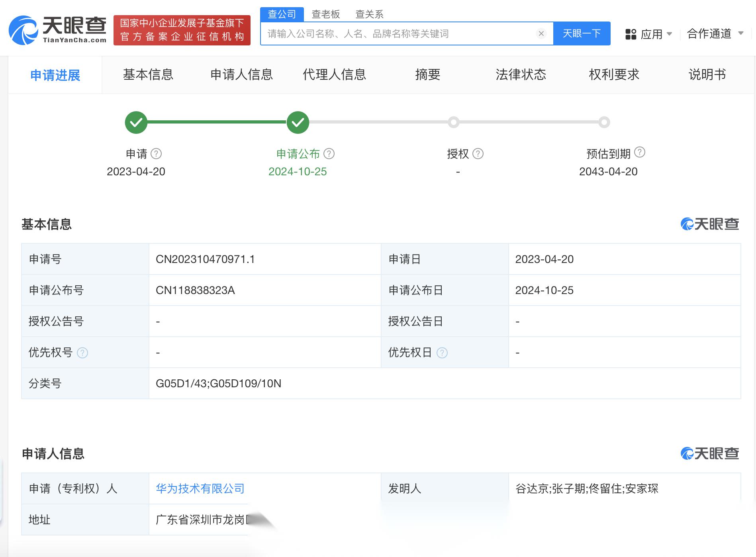Image resolution: width=756 pixels, height=557 pixels.
Task: Select the 查老板 search tab
Action: [x=325, y=14]
